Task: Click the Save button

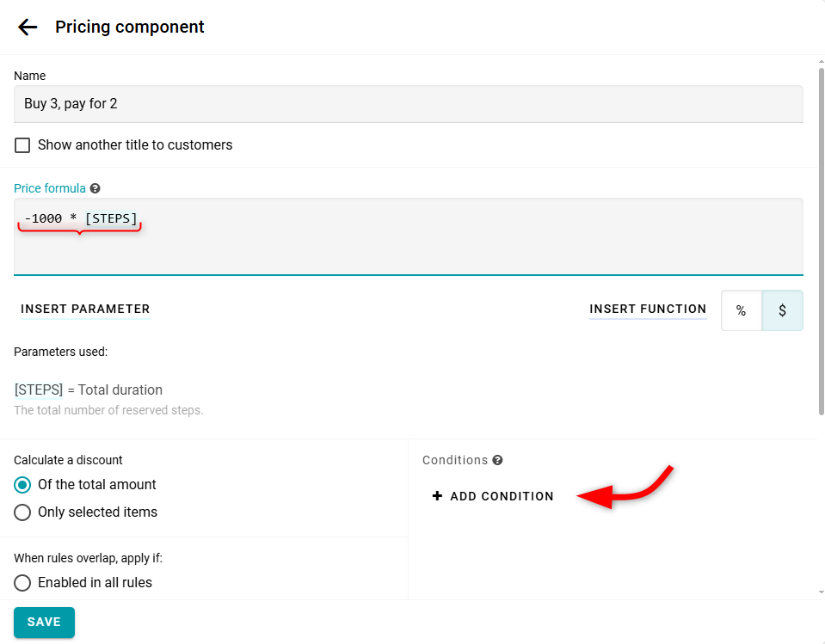Action: tap(44, 623)
